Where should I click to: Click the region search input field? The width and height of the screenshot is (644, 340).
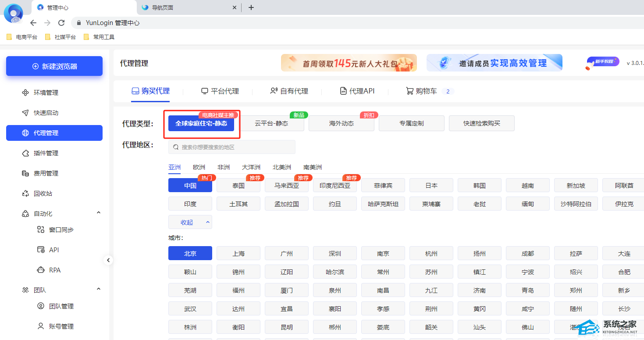(232, 147)
